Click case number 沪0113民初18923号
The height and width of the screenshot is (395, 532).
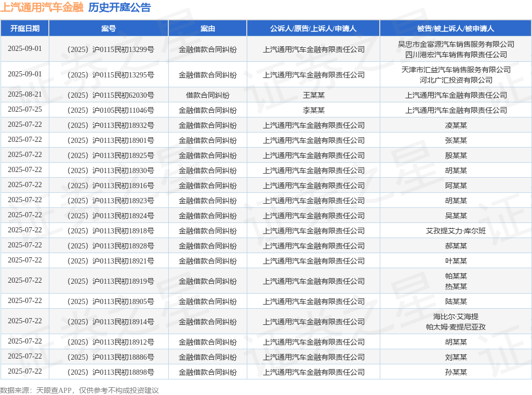tap(111, 201)
